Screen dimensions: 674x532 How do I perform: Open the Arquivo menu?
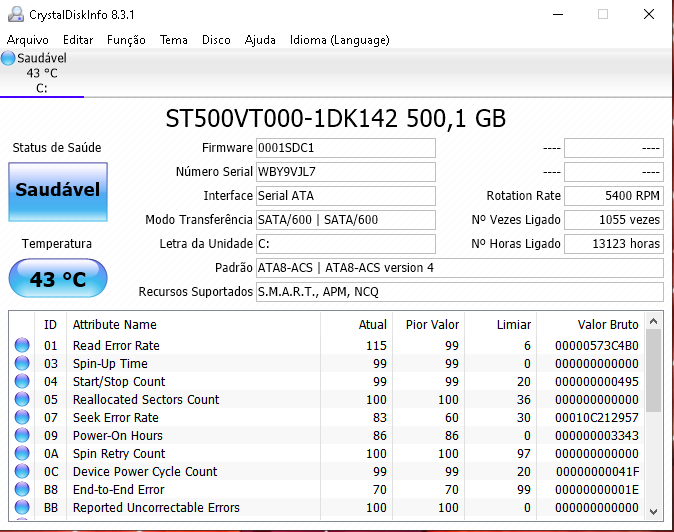[x=28, y=40]
